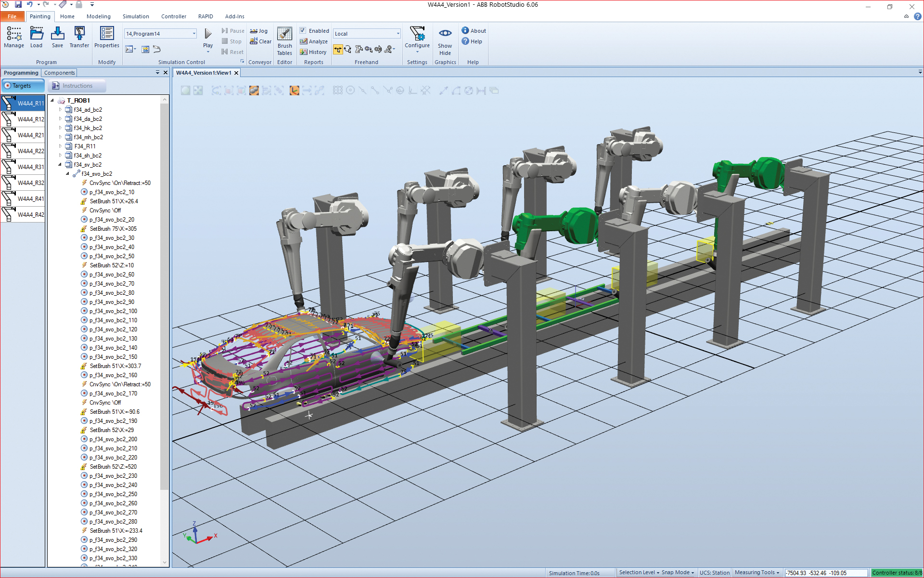Close the W4A4_Version1:View1 tab
The image size is (924, 578).
pos(236,73)
